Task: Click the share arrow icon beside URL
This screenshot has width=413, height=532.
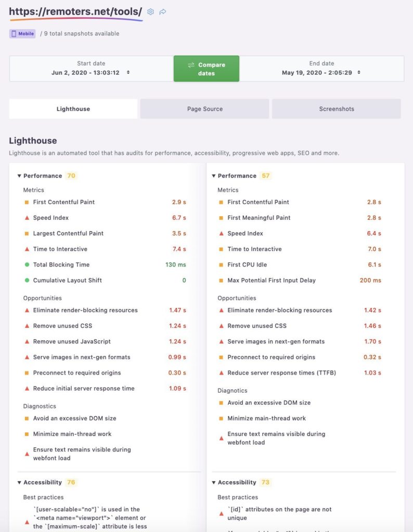Action: click(163, 12)
